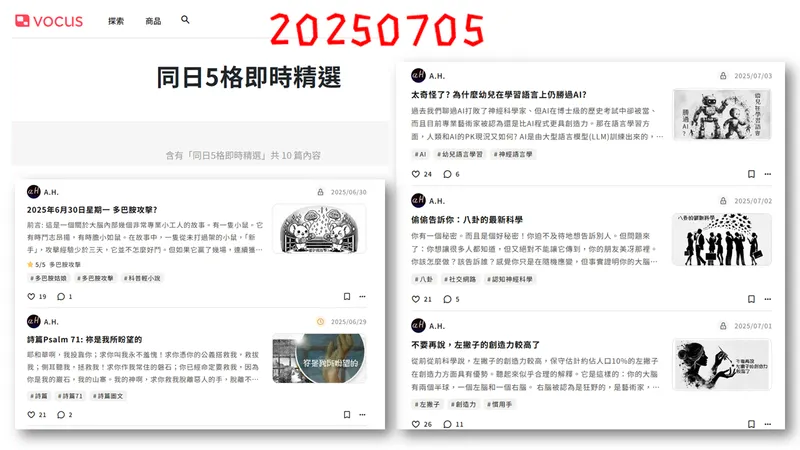Select the #詩篇71 tag
This screenshot has width=800, height=450.
click(x=70, y=396)
